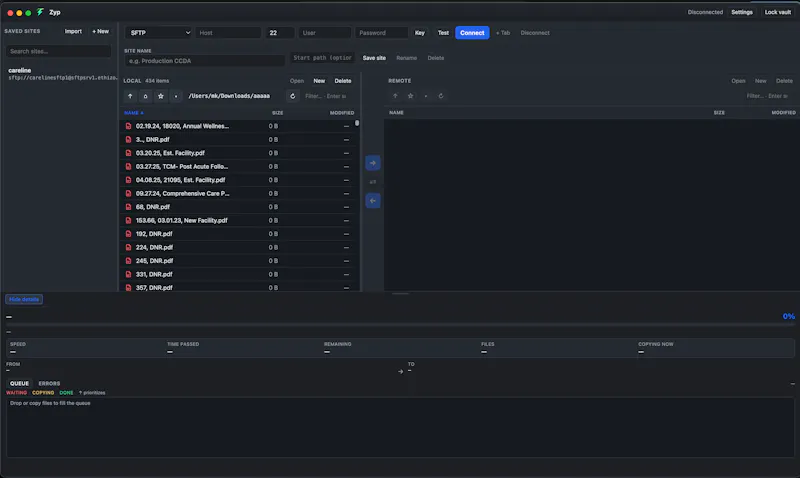Click the Test connection button

click(443, 33)
